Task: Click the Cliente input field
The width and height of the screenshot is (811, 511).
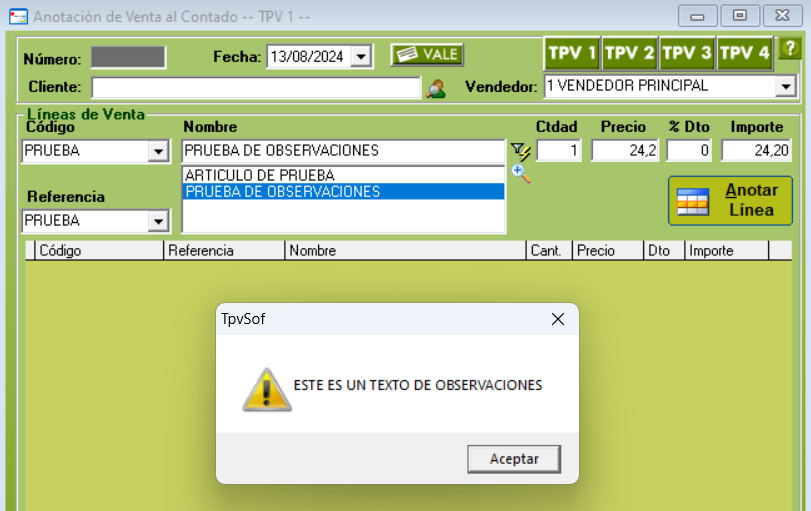Action: [256, 87]
